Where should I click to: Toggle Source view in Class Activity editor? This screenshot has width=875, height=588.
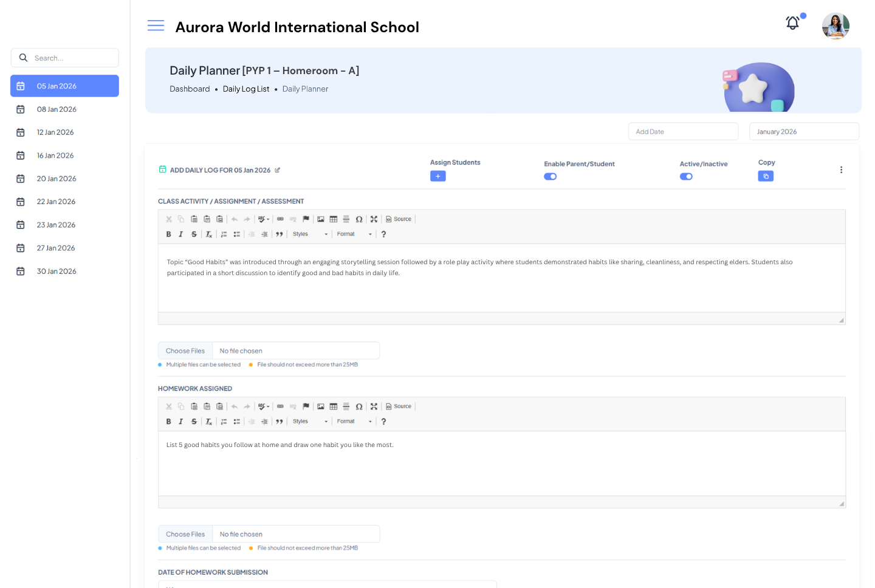tap(399, 219)
